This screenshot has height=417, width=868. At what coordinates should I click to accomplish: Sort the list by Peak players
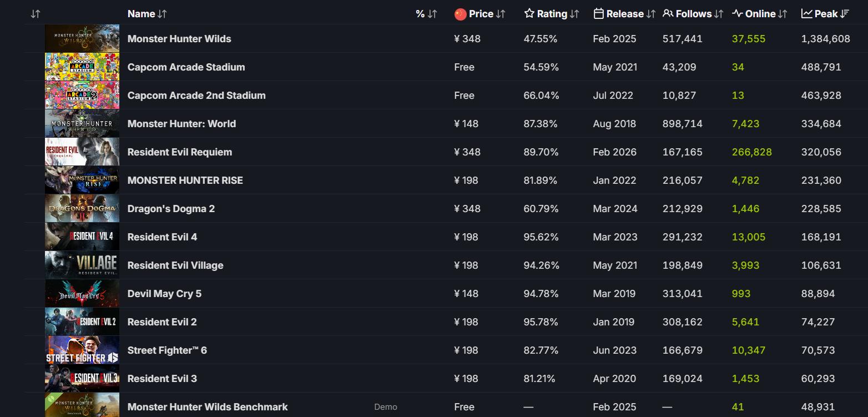tap(826, 14)
